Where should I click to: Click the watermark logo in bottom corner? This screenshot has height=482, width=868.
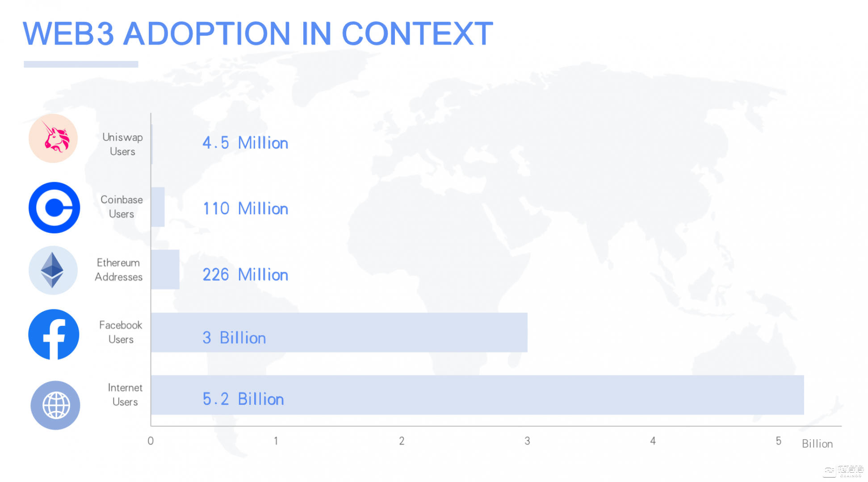pyautogui.click(x=843, y=471)
